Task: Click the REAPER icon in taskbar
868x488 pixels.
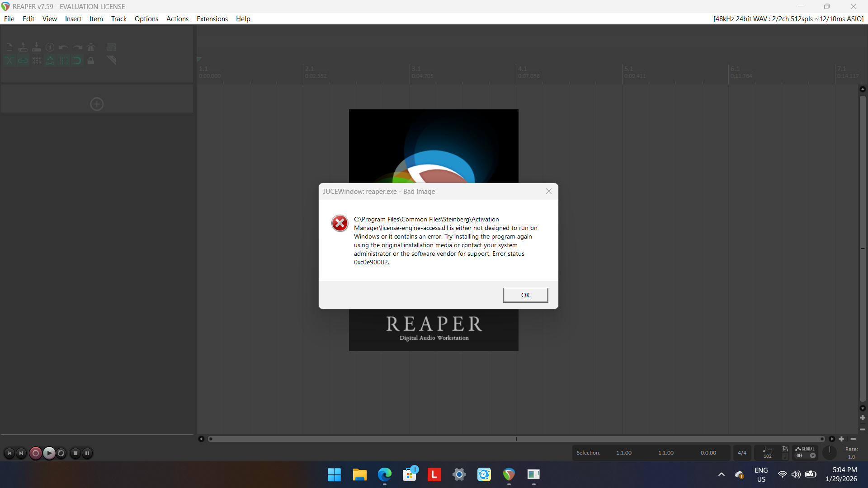Action: (509, 474)
